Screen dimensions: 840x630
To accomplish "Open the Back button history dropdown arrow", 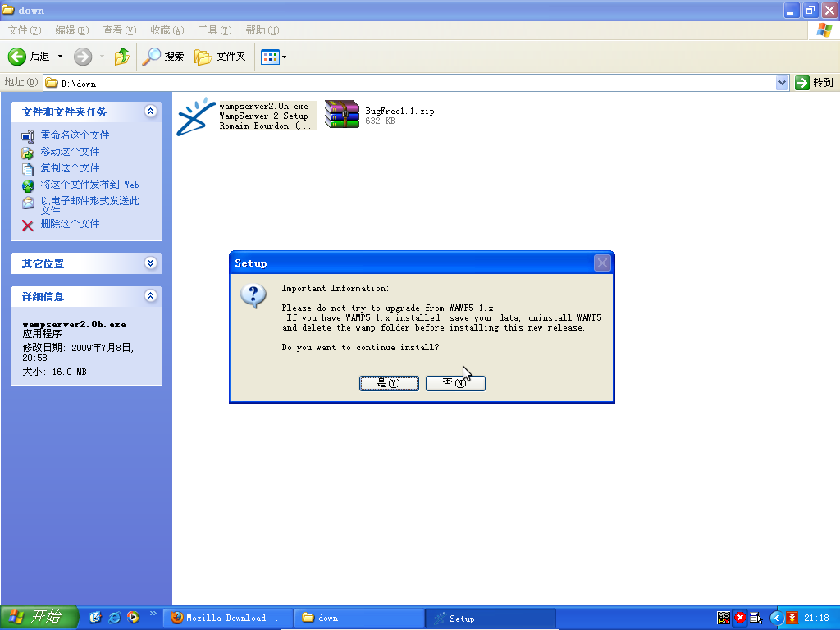I will tap(60, 57).
